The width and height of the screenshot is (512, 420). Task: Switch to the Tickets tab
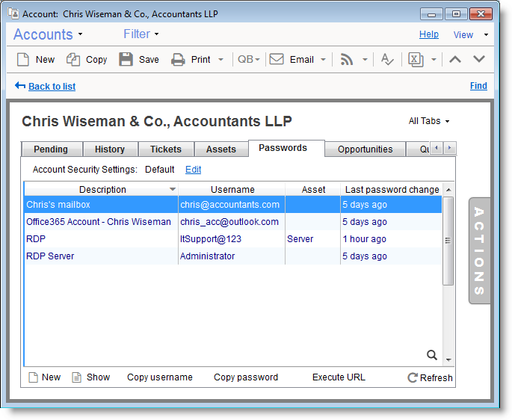(165, 149)
